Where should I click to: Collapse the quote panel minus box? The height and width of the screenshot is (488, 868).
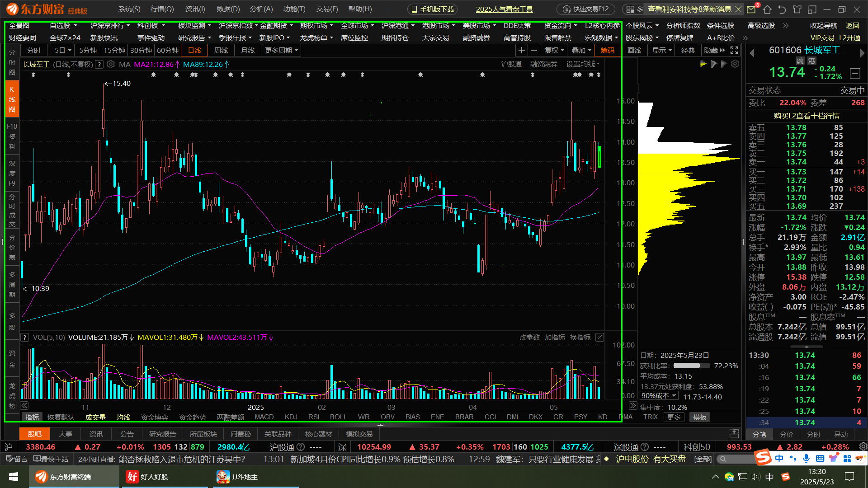pyautogui.click(x=855, y=73)
